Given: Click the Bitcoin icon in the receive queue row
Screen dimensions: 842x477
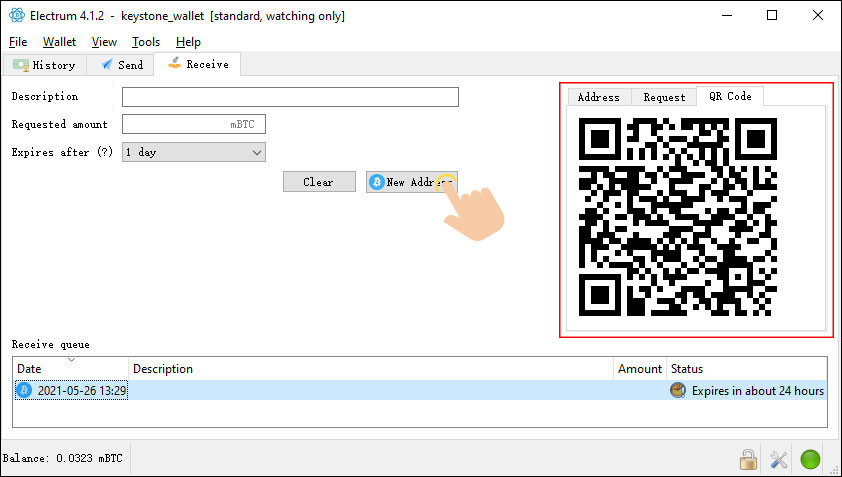Looking at the screenshot, I should click(x=24, y=390).
